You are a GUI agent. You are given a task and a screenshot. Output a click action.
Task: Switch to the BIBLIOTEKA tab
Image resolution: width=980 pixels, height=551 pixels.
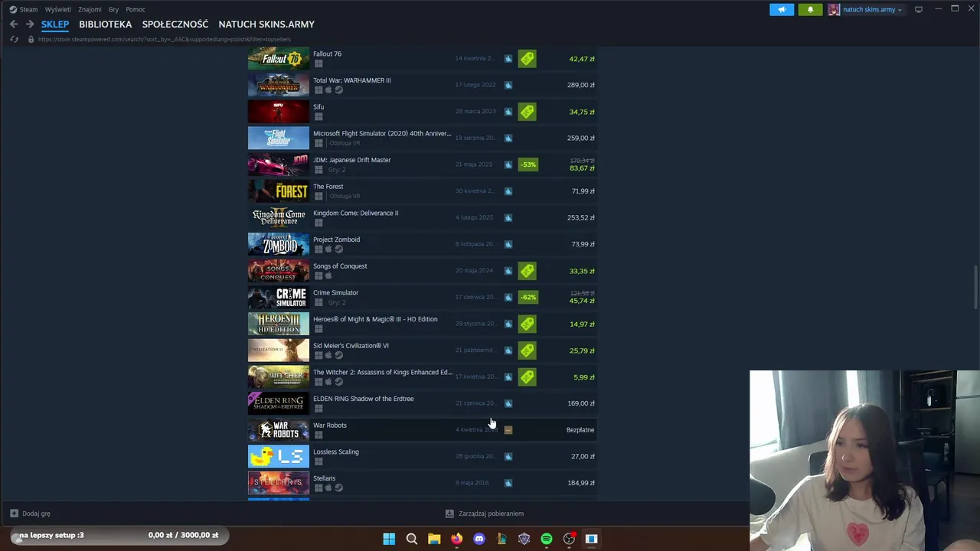(106, 24)
